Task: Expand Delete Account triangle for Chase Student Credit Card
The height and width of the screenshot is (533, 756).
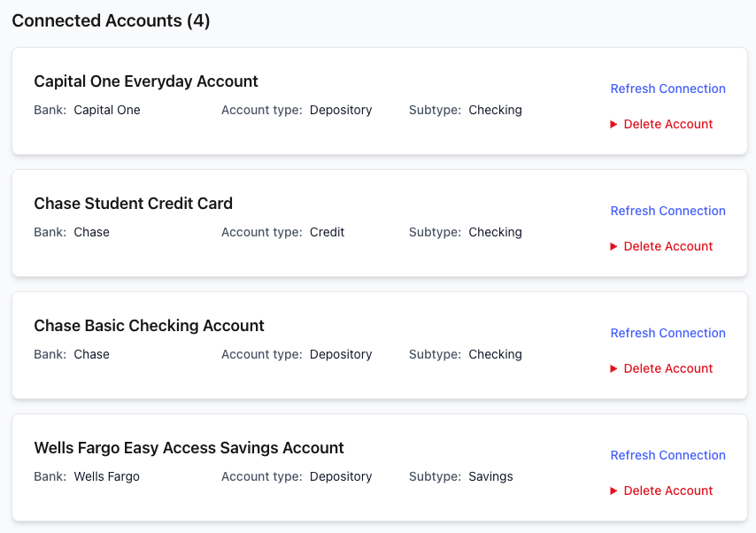Action: click(x=613, y=247)
